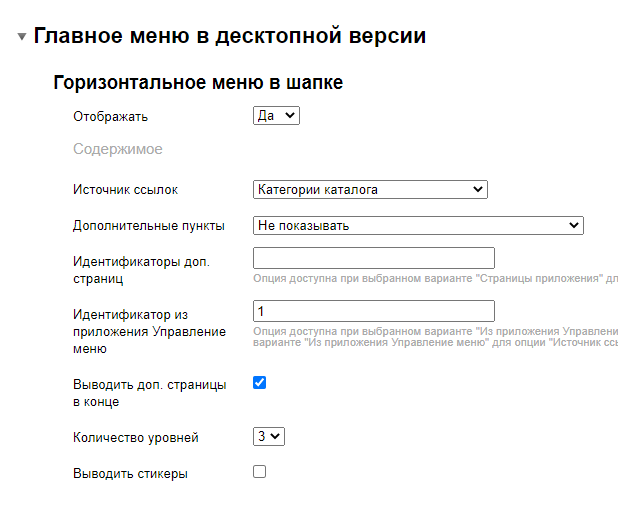Focus the "Идентификаторы доп. страниц" text field
The height and width of the screenshot is (517, 618).
[x=374, y=258]
